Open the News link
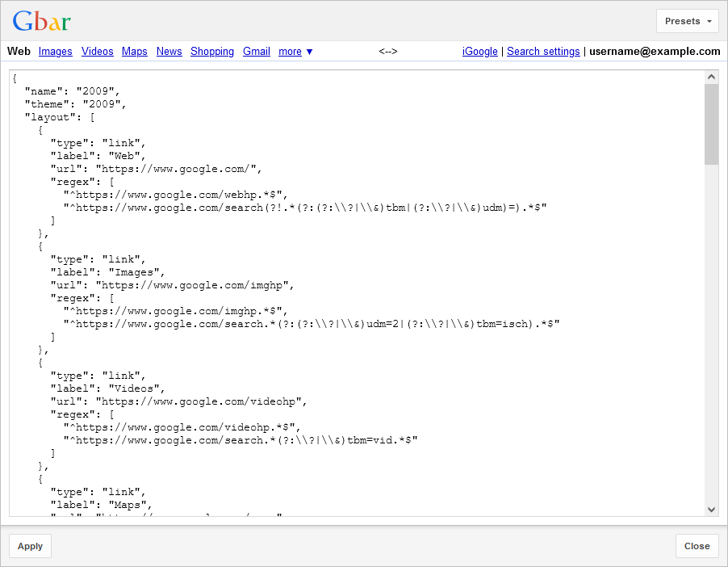Screen dimensions: 728x567 click(169, 51)
